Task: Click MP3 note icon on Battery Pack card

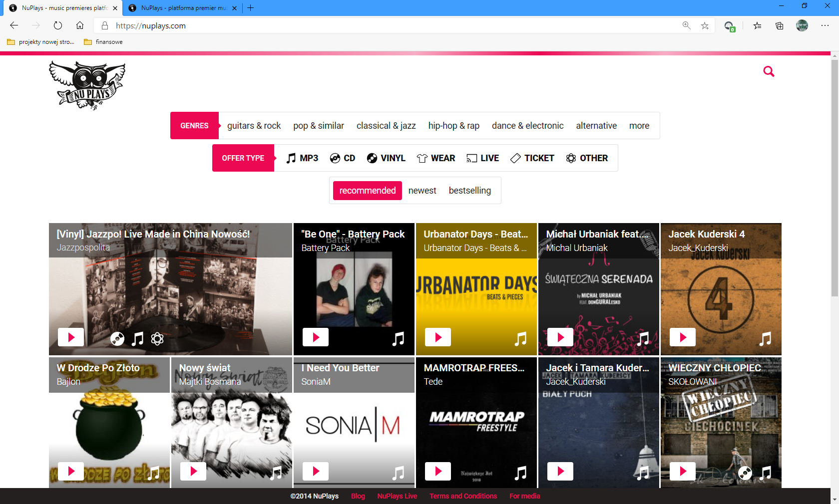Action: pos(398,339)
